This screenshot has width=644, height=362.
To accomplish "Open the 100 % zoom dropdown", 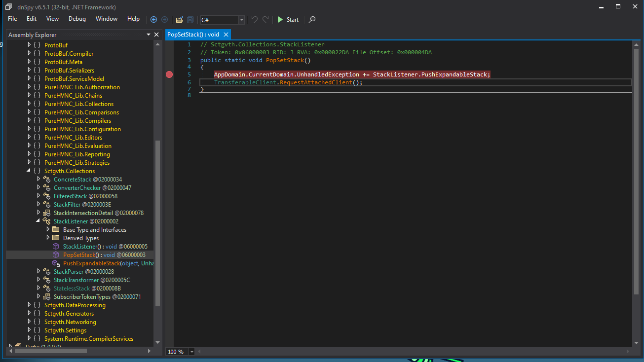I will tap(191, 352).
